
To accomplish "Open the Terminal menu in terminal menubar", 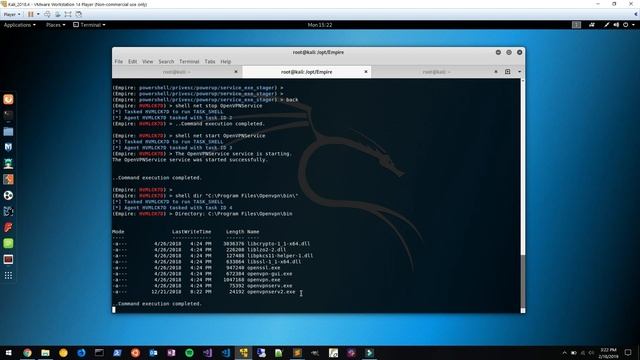I will (189, 61).
